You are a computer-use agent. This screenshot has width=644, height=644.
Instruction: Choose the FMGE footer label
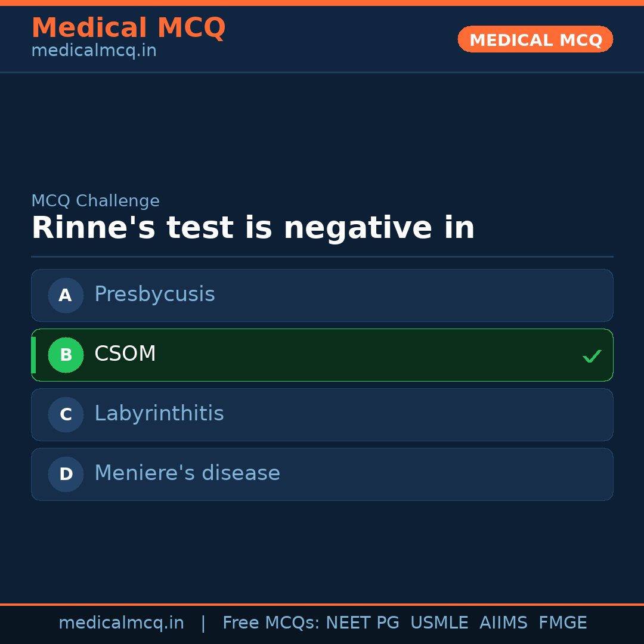tap(563, 623)
